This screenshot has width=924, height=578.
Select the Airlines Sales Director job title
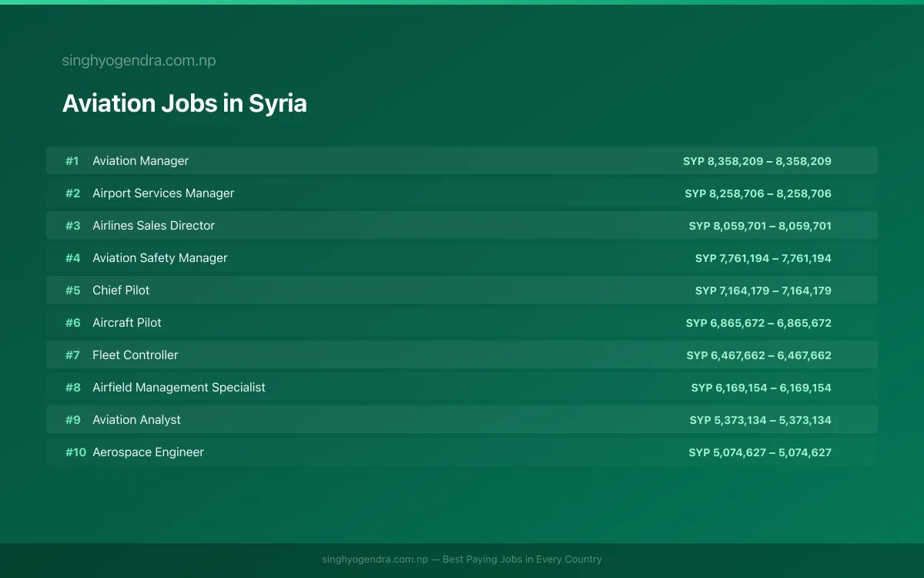click(153, 226)
